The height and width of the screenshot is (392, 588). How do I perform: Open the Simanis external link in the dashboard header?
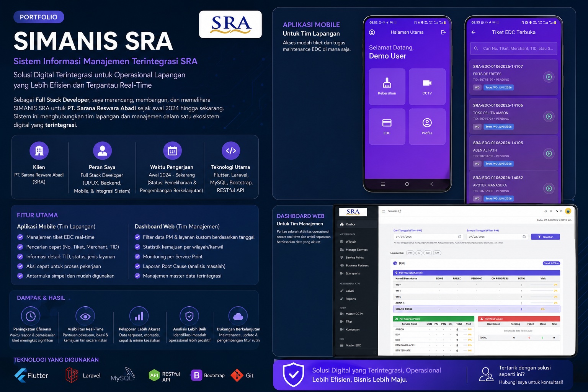395,211
